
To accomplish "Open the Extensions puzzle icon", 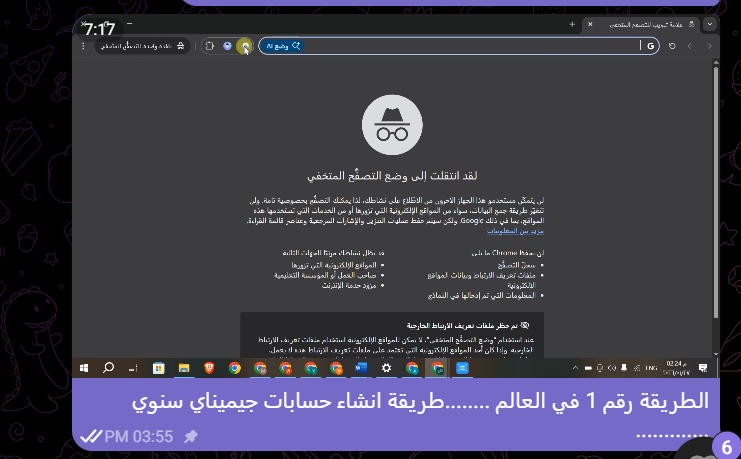I will click(x=210, y=46).
